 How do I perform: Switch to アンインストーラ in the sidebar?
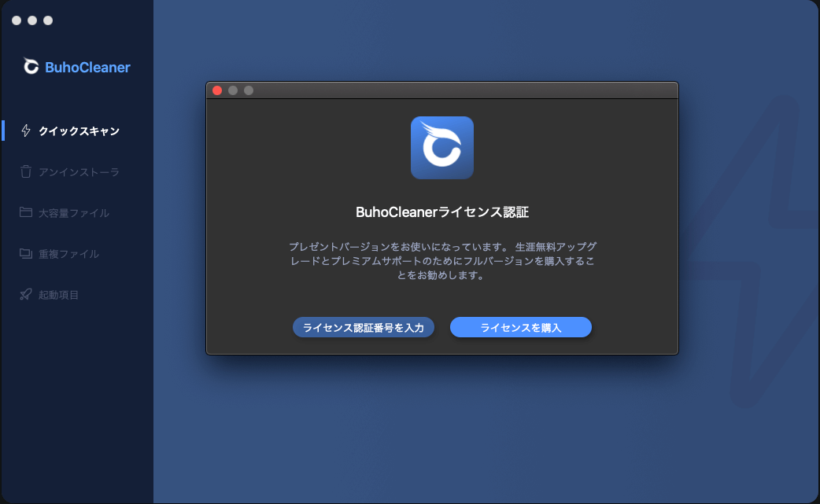tap(77, 172)
